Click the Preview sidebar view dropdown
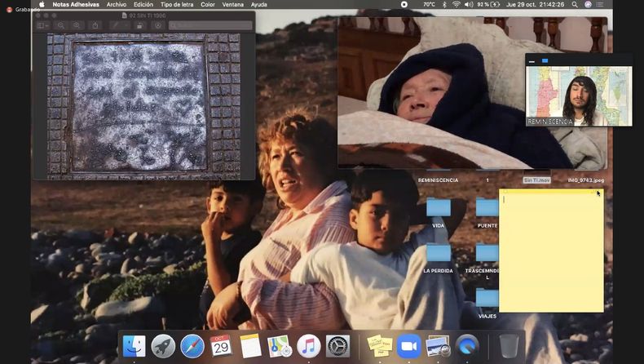Image resolution: width=644 pixels, height=364 pixels. tap(43, 25)
